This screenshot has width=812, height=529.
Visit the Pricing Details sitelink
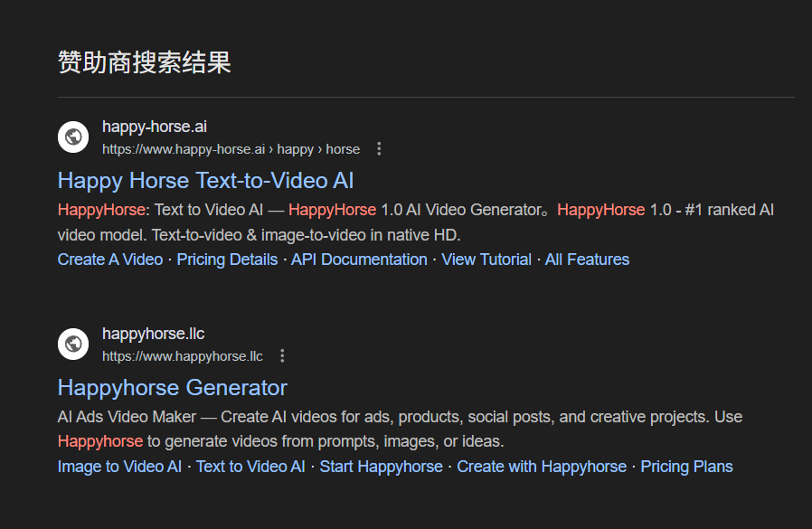coord(227,260)
